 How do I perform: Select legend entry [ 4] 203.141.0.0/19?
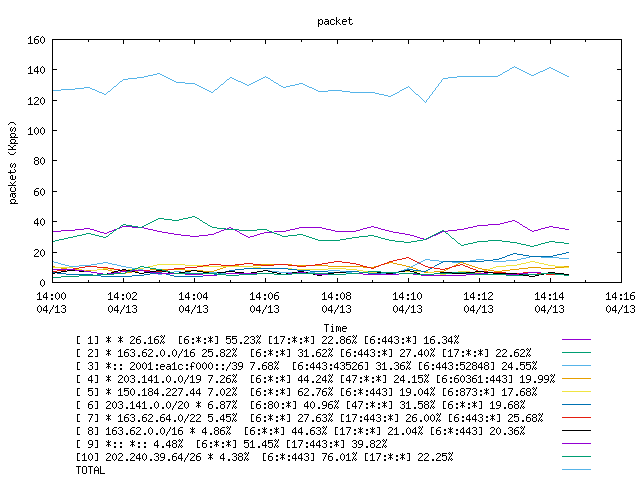click(316, 379)
